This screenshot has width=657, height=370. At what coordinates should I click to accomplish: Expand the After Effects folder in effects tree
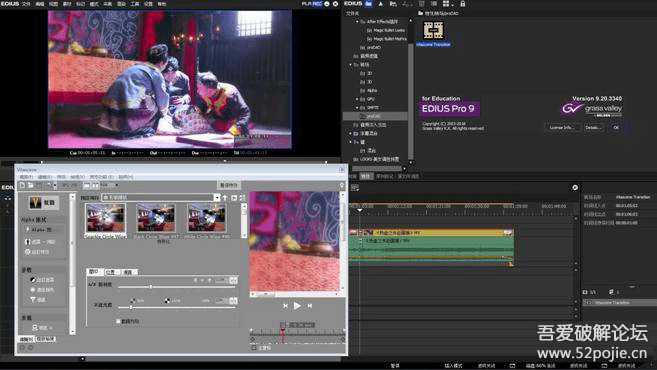[357, 21]
